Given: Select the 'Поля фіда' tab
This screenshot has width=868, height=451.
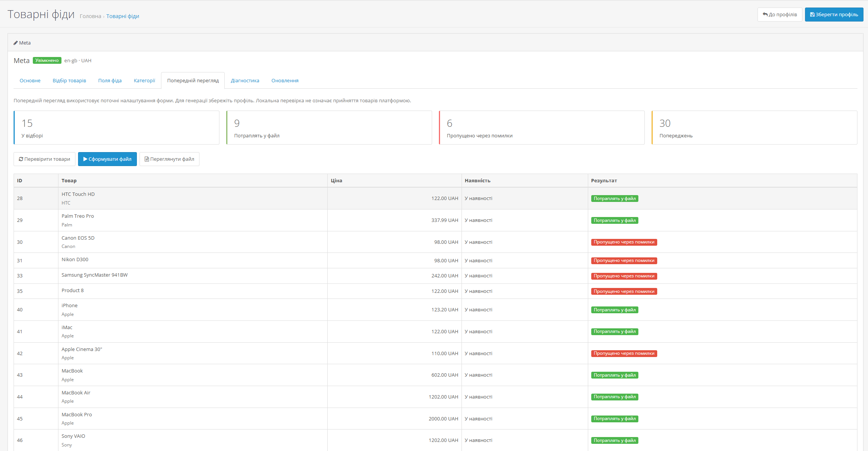Looking at the screenshot, I should (110, 81).
